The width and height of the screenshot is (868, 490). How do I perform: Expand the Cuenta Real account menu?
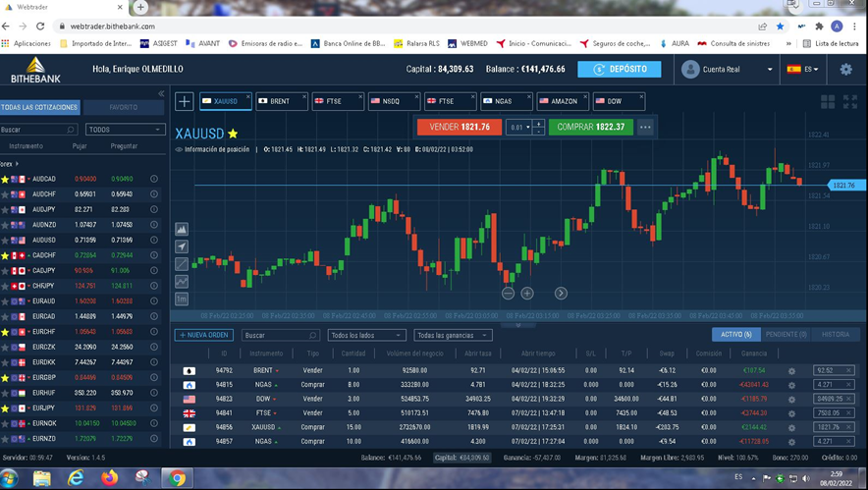[x=770, y=69]
